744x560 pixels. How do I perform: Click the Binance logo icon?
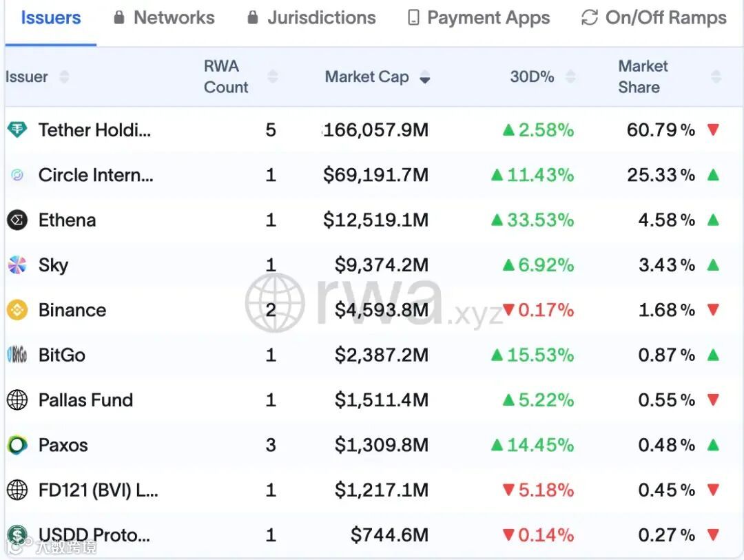tap(17, 310)
